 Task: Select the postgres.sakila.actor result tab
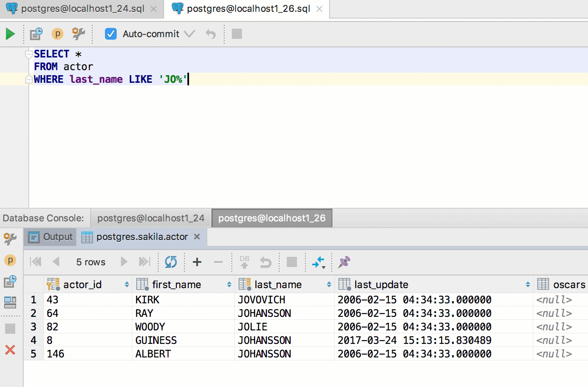pyautogui.click(x=142, y=237)
